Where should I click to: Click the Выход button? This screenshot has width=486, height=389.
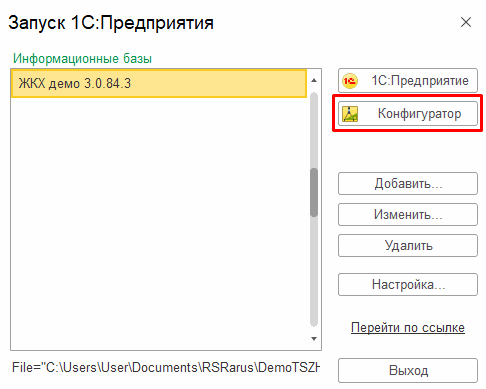tap(408, 370)
